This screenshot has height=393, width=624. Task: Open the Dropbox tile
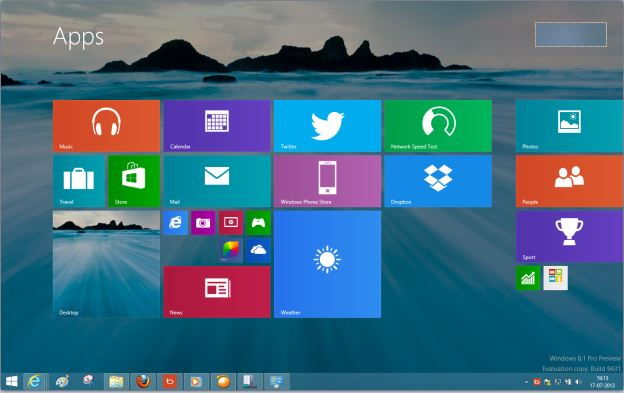point(438,181)
